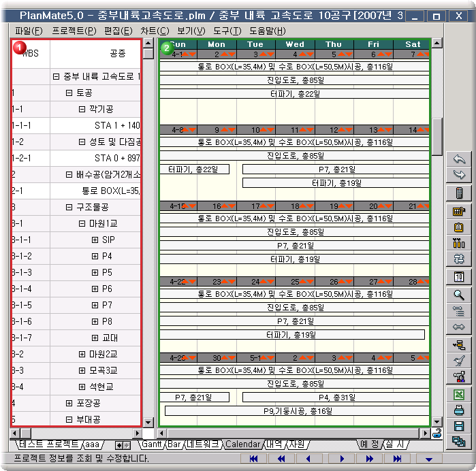
Task: Export using the Excel icon
Action: tap(458, 394)
